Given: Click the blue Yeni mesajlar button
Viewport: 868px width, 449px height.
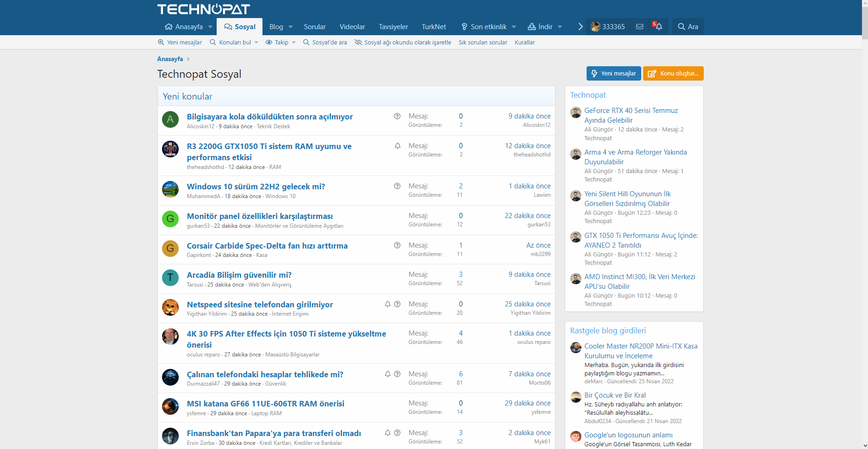Looking at the screenshot, I should coord(614,74).
